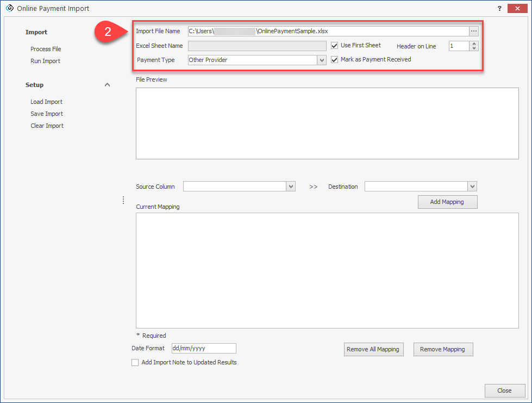Viewport: 532px width, 403px height.
Task: Click the browse ellipsis button for Import File Name
Action: 474,31
